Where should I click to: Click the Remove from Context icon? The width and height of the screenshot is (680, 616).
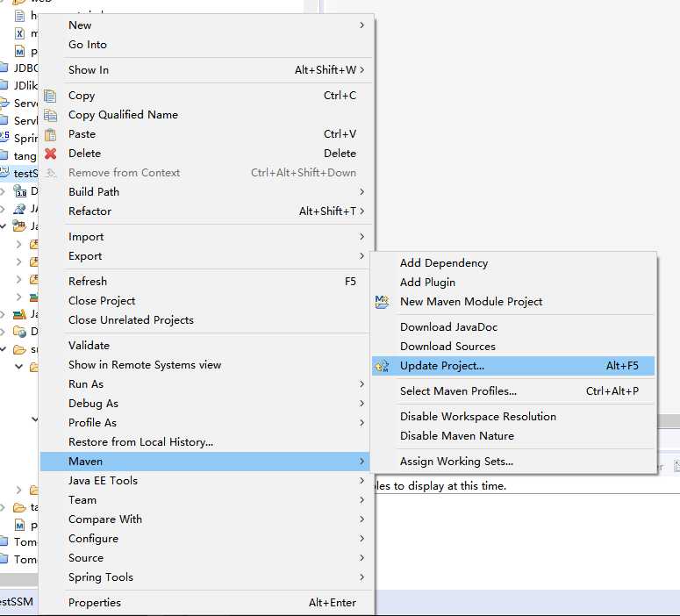50,173
